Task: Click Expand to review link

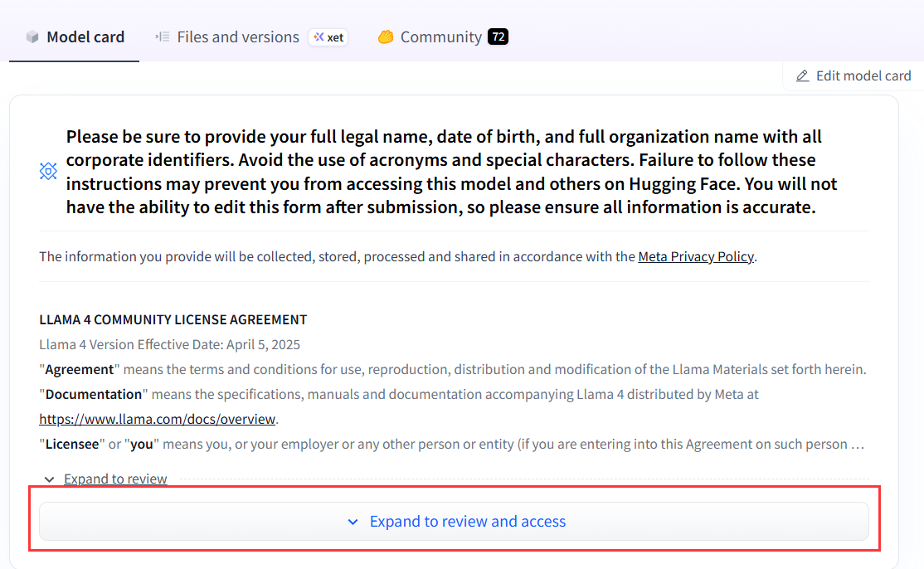Action: (115, 479)
